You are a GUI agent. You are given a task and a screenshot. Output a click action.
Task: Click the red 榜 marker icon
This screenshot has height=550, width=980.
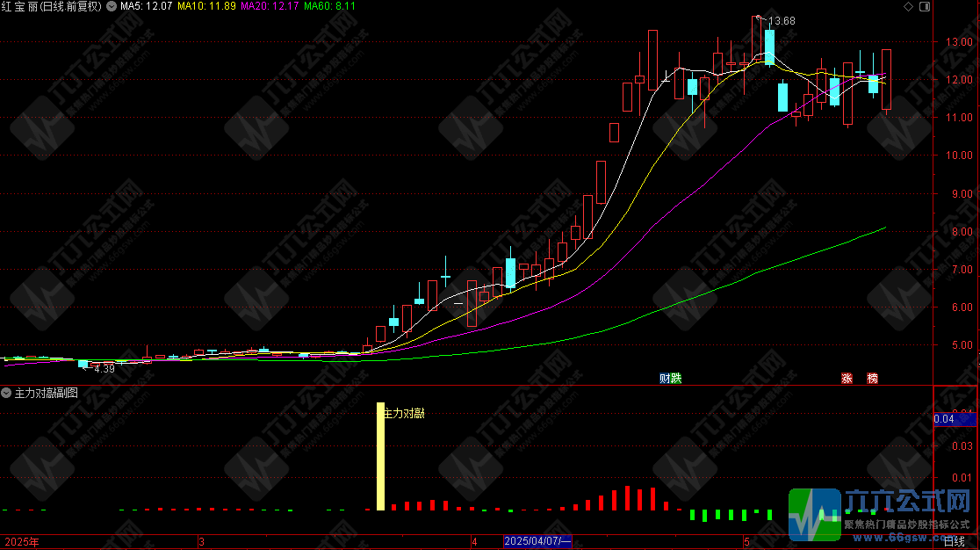[x=872, y=379]
